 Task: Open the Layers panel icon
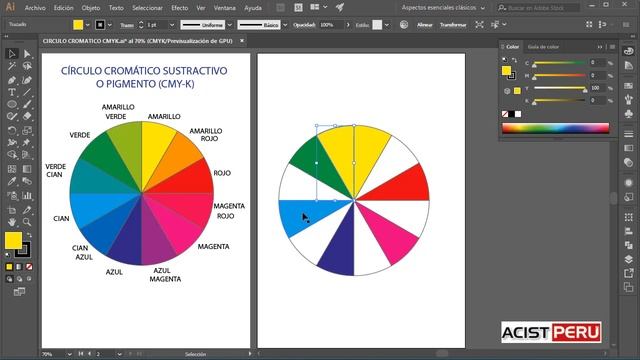click(629, 259)
